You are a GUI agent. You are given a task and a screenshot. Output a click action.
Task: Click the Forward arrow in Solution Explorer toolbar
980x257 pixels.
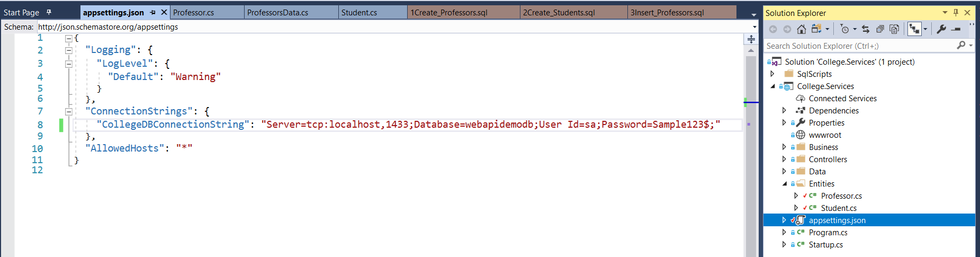pyautogui.click(x=787, y=29)
